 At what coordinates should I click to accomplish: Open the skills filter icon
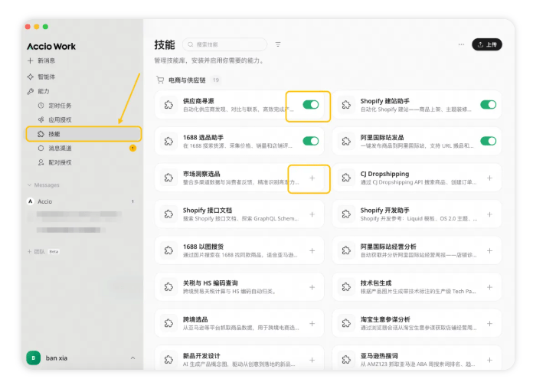[x=278, y=44]
